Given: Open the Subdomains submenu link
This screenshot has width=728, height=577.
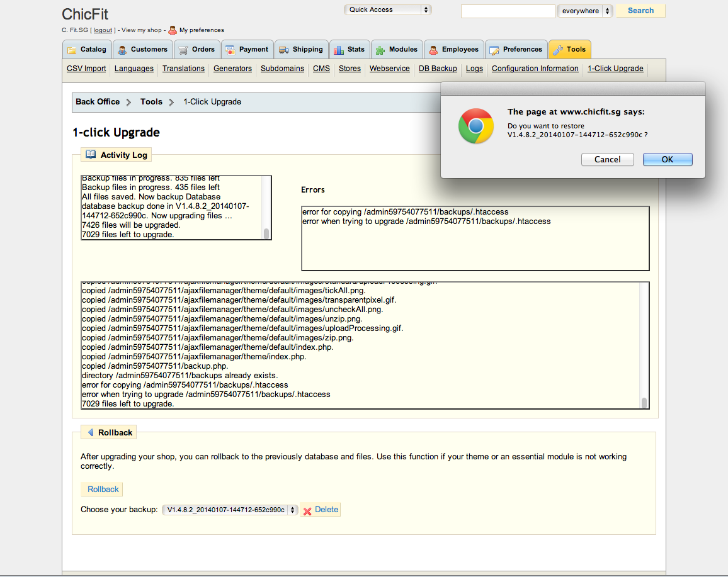Looking at the screenshot, I should [x=282, y=69].
